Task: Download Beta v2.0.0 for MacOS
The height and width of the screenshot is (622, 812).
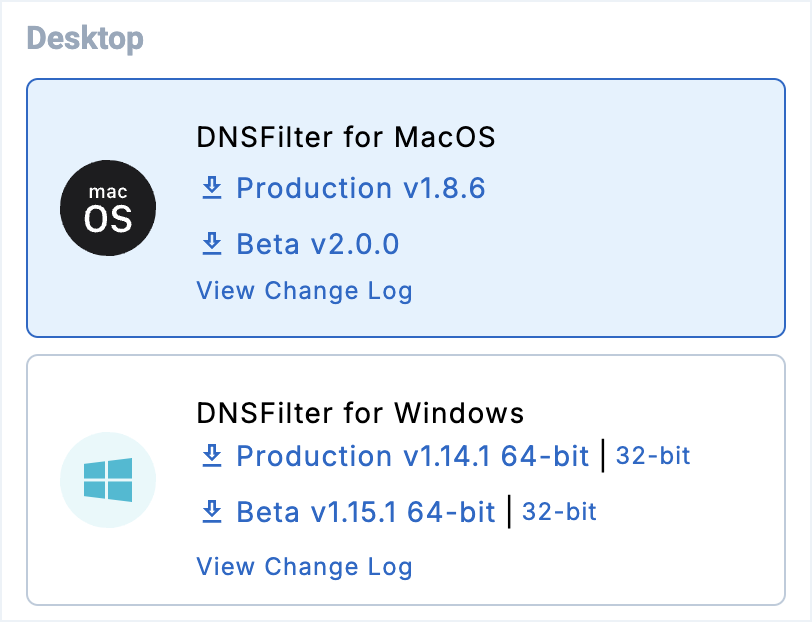Action: (316, 244)
